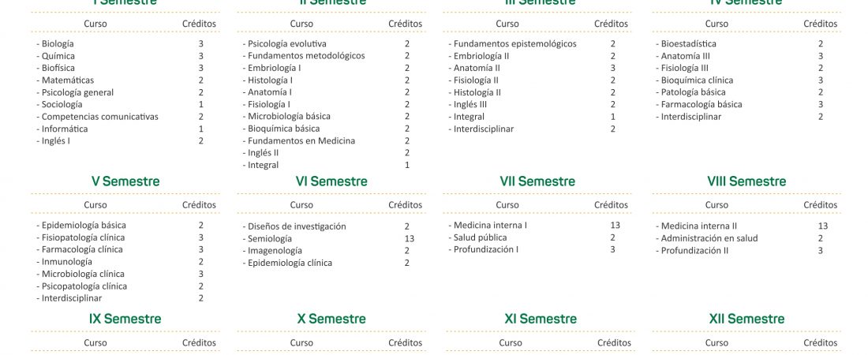The width and height of the screenshot is (868, 355).
Task: Select the X Semestre heading
Action: [331, 319]
